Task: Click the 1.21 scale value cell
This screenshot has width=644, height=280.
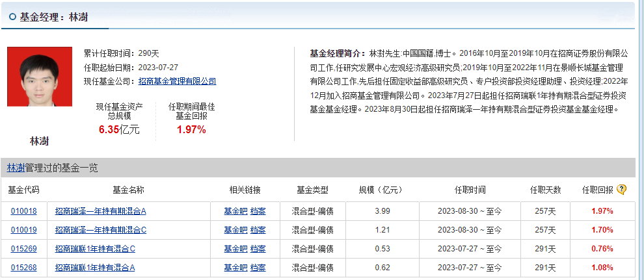Action: tap(382, 231)
